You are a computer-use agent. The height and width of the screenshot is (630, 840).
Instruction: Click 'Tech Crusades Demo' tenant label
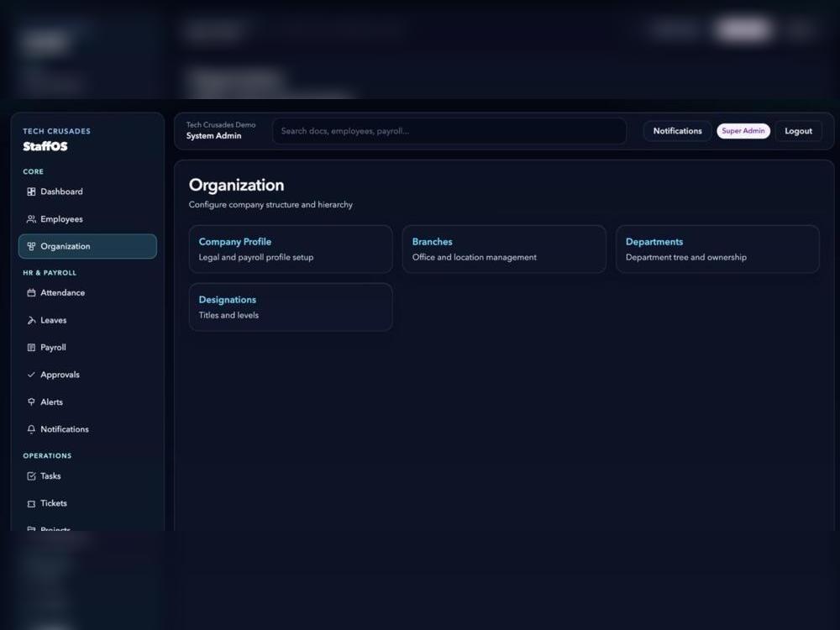tap(221, 125)
